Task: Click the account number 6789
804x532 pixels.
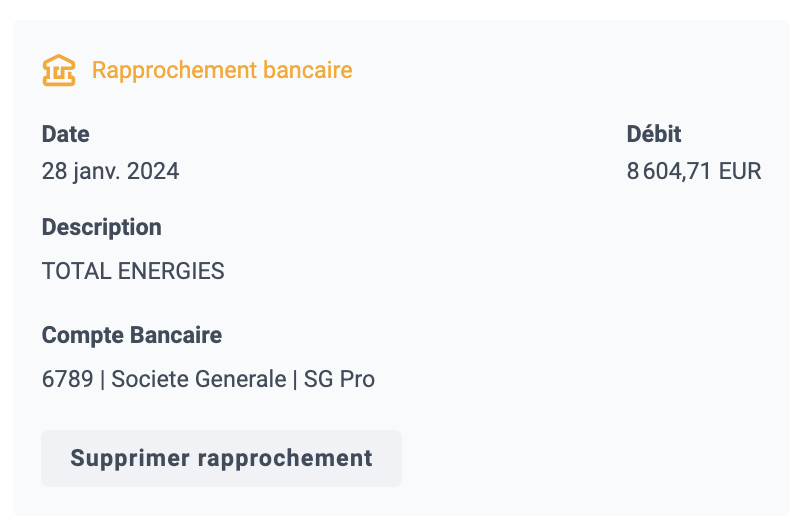Action: [68, 379]
